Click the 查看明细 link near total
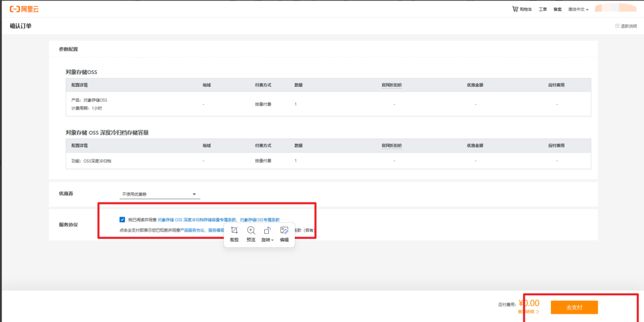Screen dimensions: 644x322 pos(527,311)
